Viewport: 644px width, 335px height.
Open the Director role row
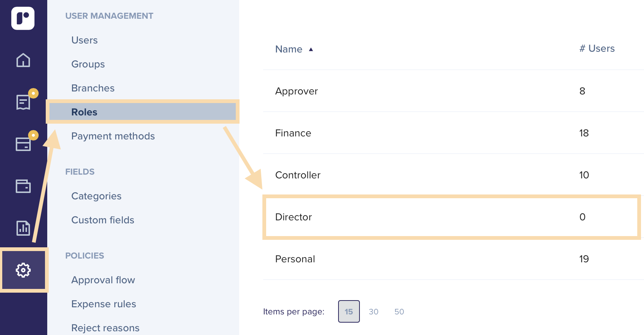pyautogui.click(x=452, y=217)
